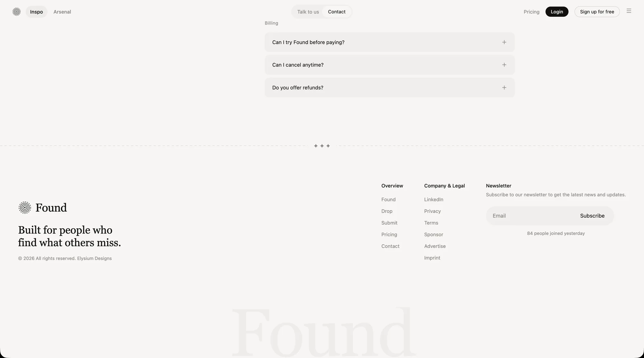Click the 'Newsletter' heading
Screen dimensions: 644x358
click(498, 186)
